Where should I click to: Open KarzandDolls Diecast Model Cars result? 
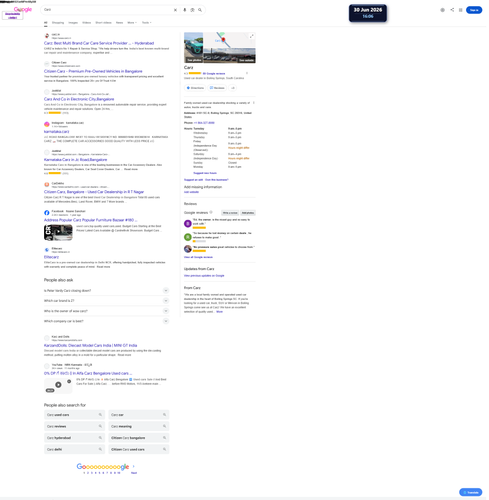click(90, 346)
